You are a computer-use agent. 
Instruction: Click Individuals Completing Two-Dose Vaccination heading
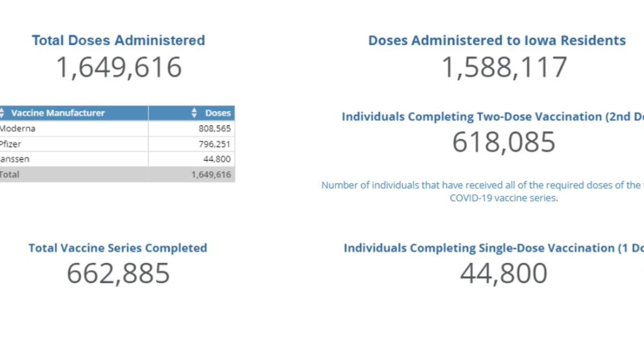pos(492,116)
